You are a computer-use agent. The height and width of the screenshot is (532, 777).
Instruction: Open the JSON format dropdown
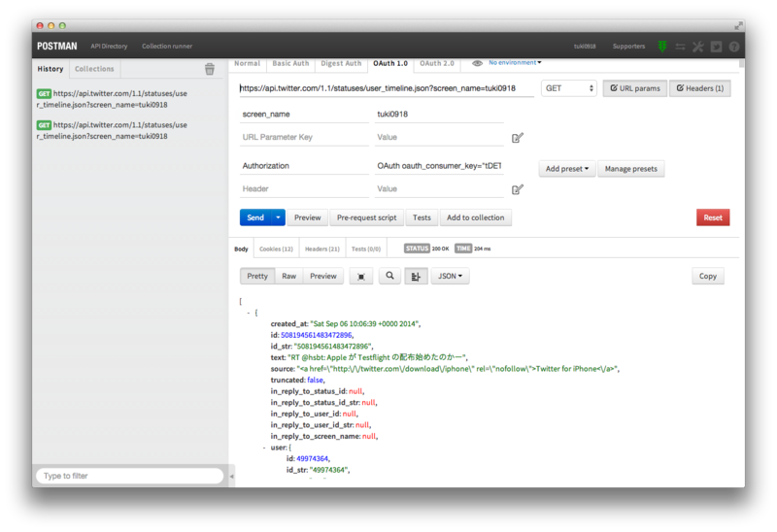(450, 276)
